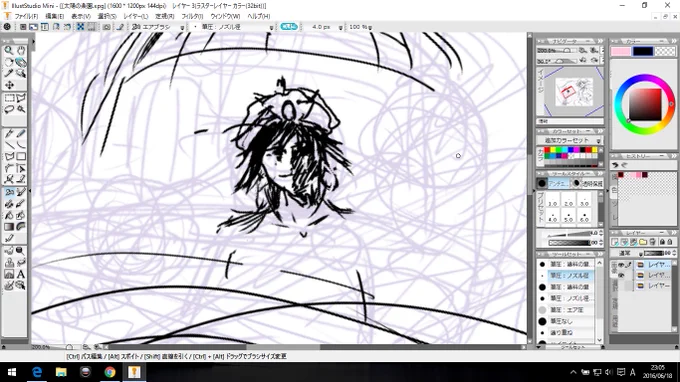This screenshot has width=680, height=382.
Task: Open the ウィンドウ(W) menu
Action: click(225, 16)
